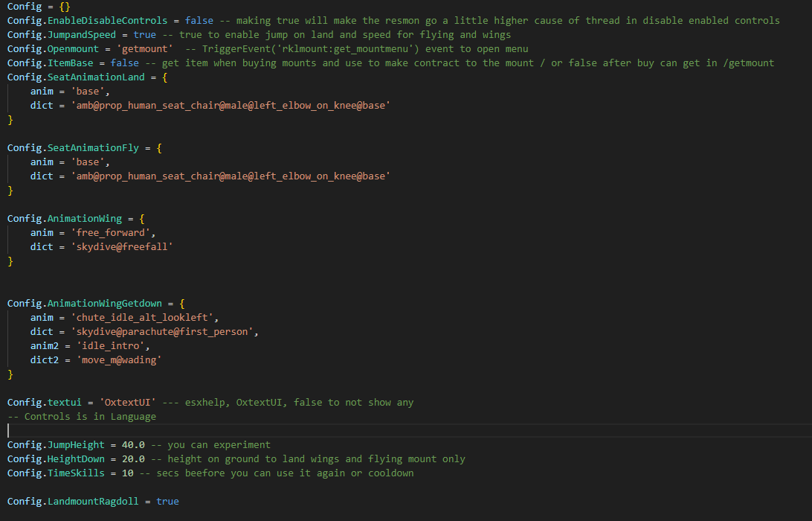Click 'Config.AnimationWing' identifier
This screenshot has width=812, height=521.
coord(64,218)
